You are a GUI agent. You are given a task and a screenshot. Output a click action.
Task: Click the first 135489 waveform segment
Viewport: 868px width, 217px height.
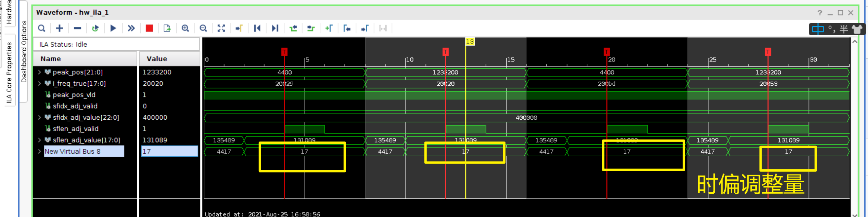pos(224,140)
